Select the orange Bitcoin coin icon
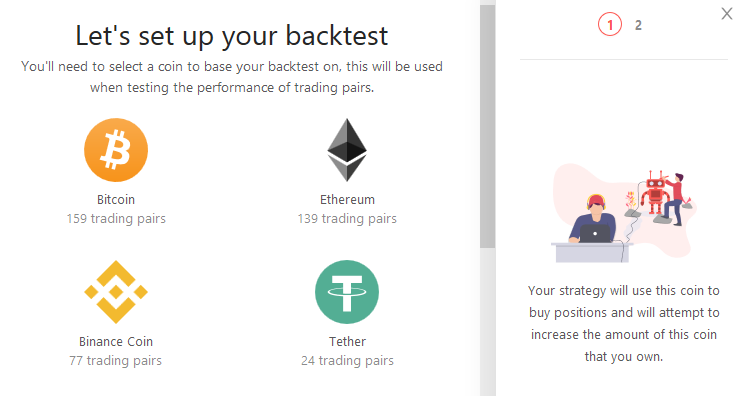The image size is (738, 396). pyautogui.click(x=116, y=150)
